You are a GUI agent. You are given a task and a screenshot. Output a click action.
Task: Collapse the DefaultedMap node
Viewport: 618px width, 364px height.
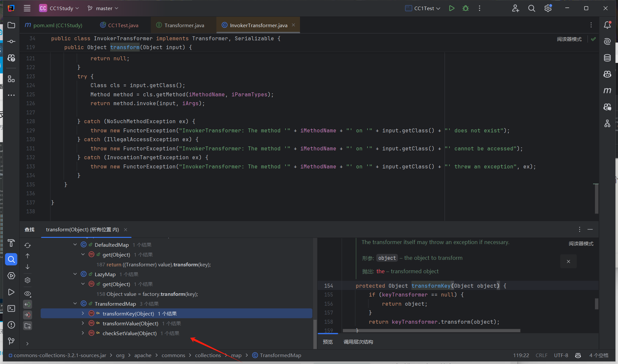click(75, 245)
